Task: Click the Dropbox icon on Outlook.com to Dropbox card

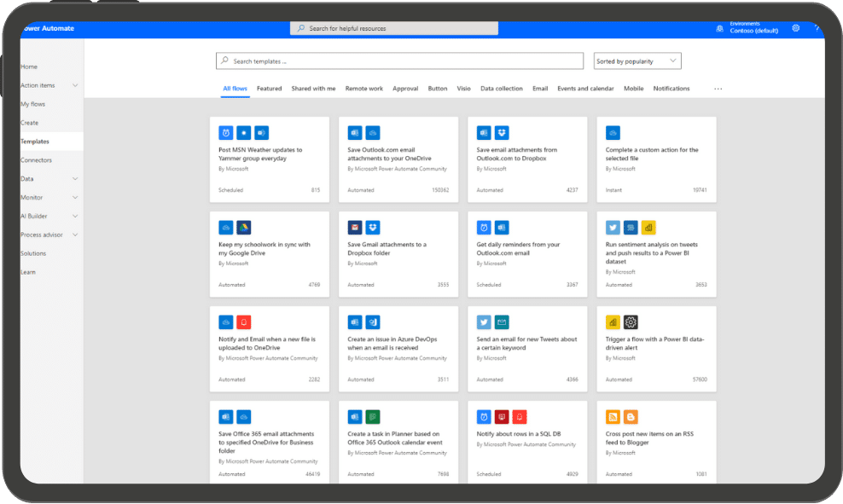Action: pos(502,133)
